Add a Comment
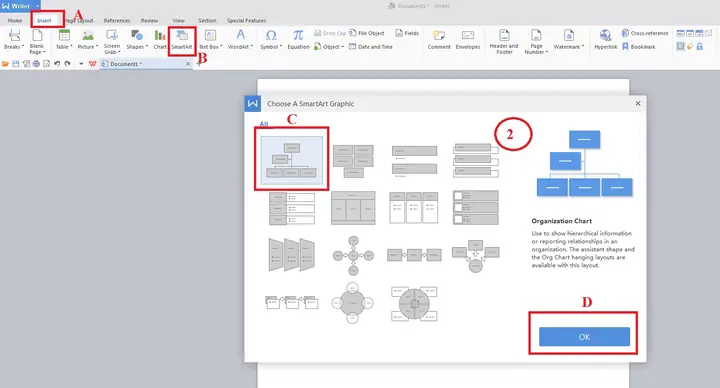 coord(439,39)
